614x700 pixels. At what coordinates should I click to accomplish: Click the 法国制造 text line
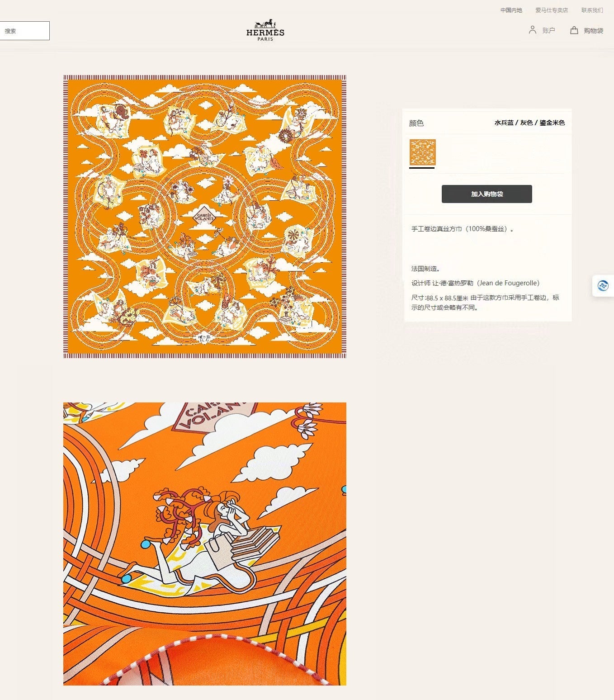(425, 269)
